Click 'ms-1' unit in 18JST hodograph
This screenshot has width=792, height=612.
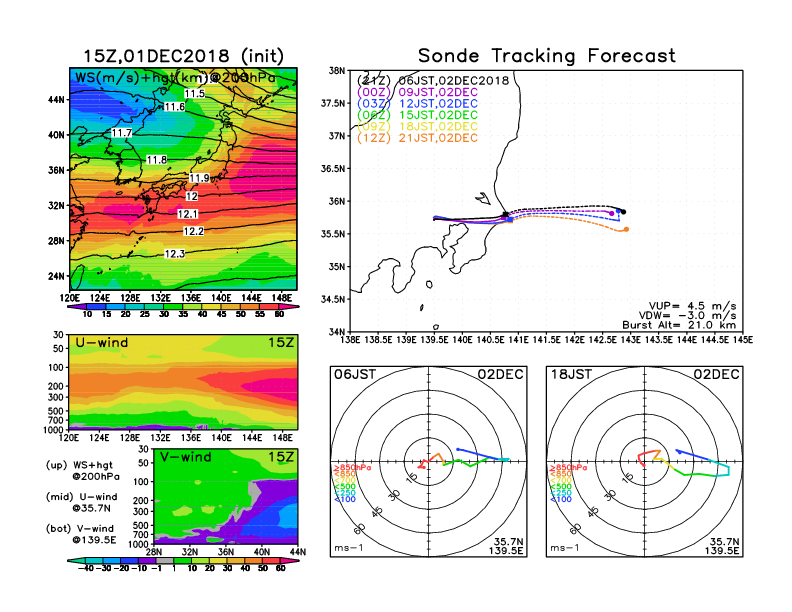(x=565, y=548)
